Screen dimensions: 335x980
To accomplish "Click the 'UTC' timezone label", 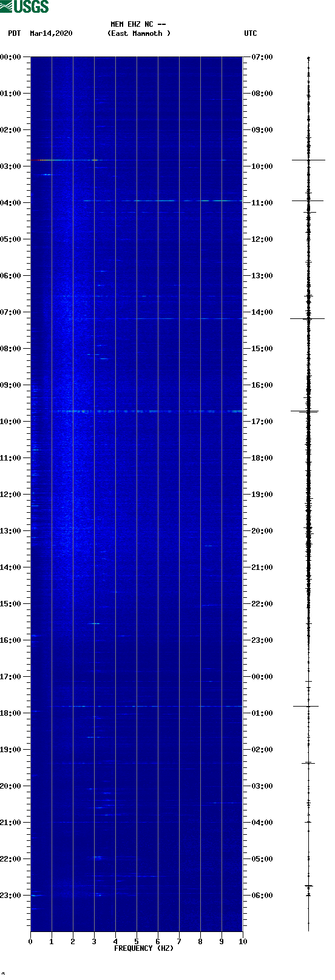I will [251, 33].
